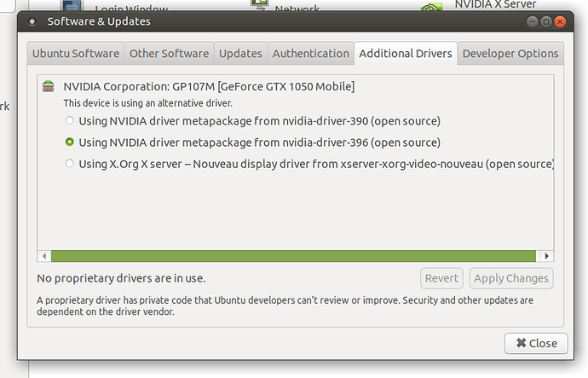Click the 'NVIDIA Corporation: GP107M' device heading
The width and height of the screenshot is (588, 378).
point(209,87)
